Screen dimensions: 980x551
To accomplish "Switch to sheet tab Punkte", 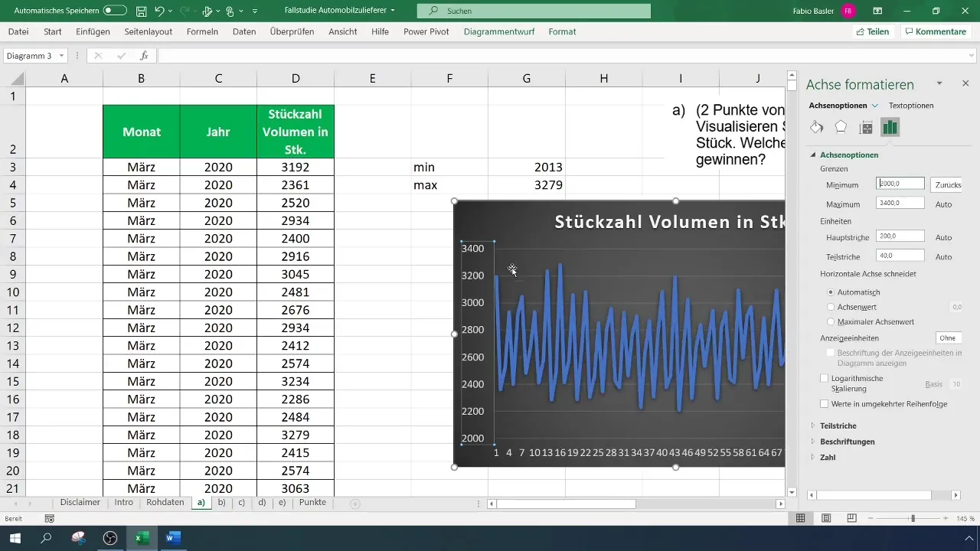I will point(312,503).
